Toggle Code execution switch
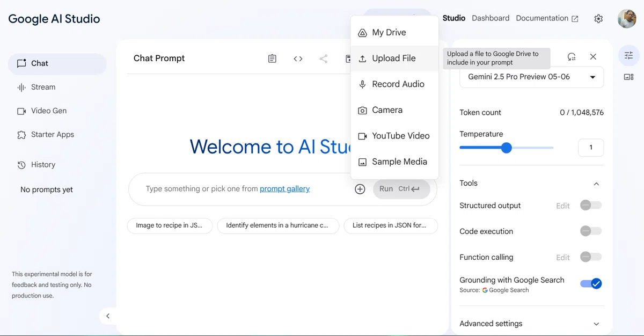 click(591, 231)
